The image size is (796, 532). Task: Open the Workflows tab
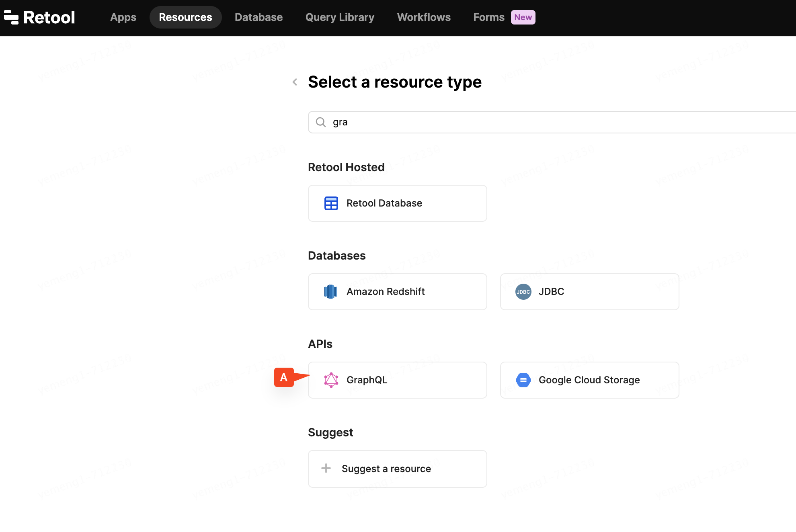click(424, 17)
